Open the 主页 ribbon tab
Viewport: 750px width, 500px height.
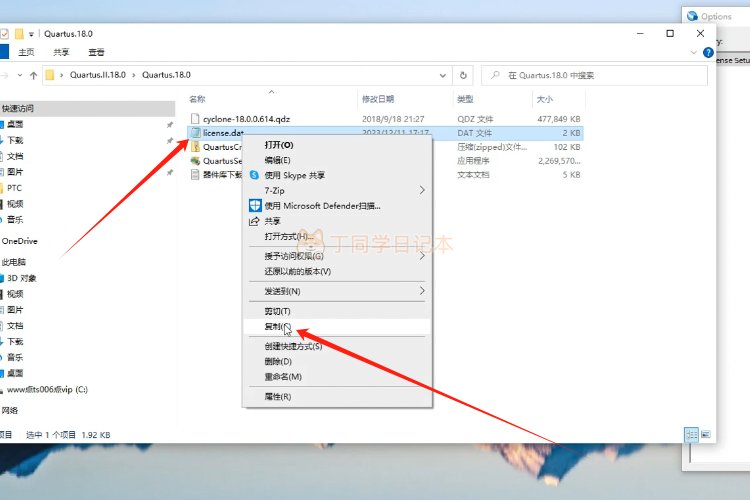tap(26, 52)
